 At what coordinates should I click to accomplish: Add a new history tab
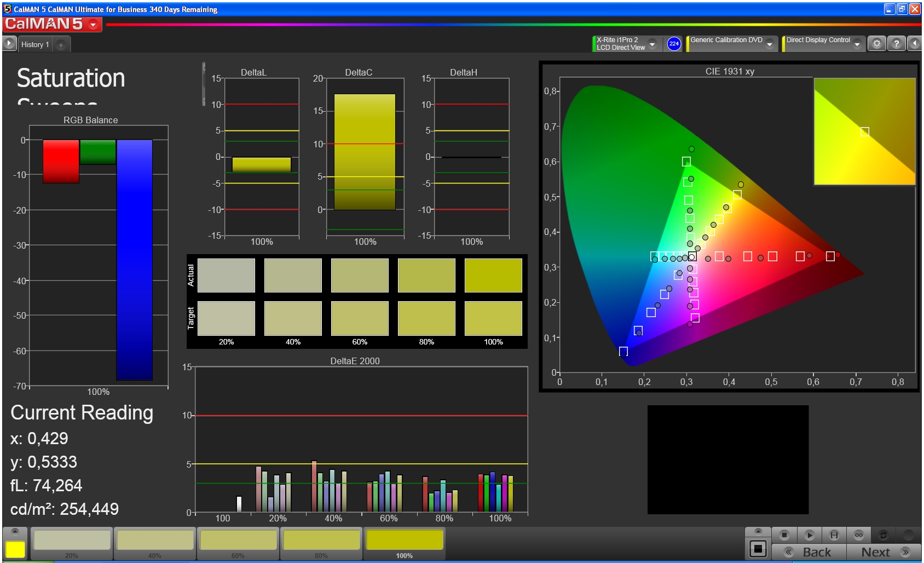point(61,45)
